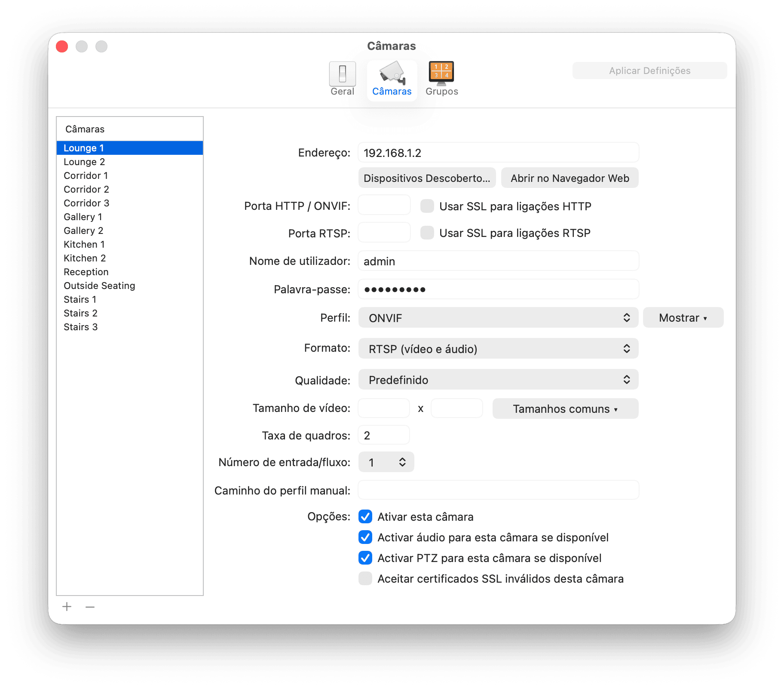
Task: Open the Qualidade Predefinido dropdown
Action: point(498,380)
